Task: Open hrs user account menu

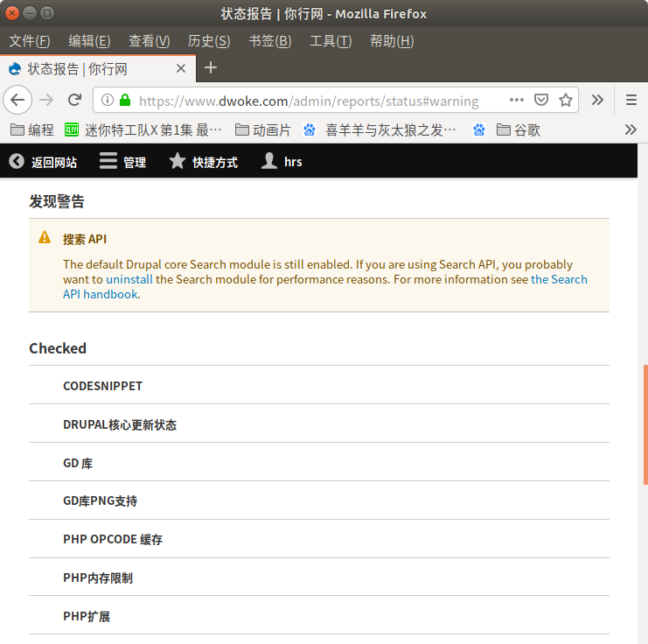Action: (282, 162)
